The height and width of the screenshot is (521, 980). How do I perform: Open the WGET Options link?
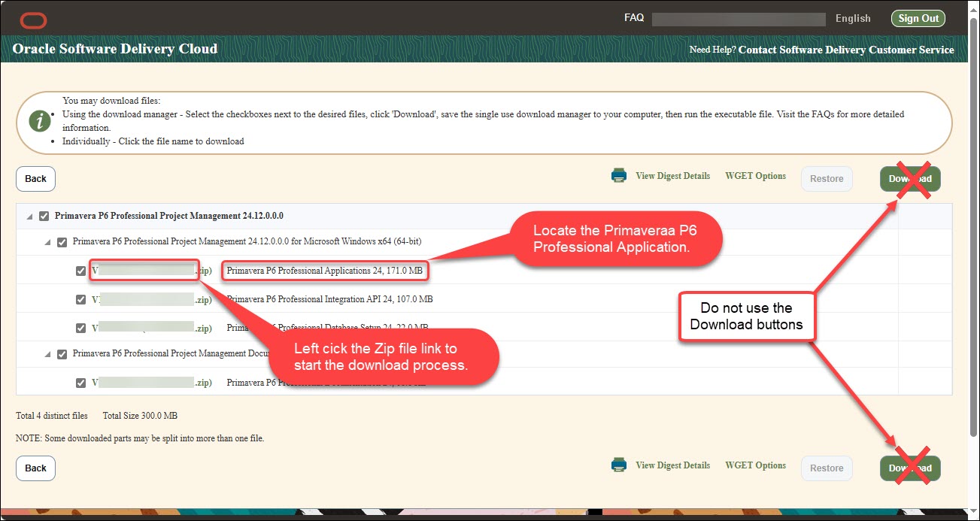pyautogui.click(x=755, y=175)
